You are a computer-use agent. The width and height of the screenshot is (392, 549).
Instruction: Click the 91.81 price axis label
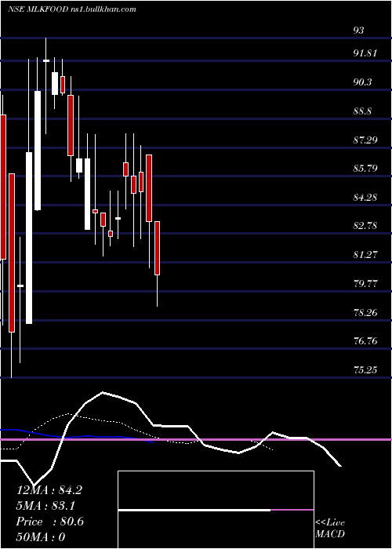coord(365,53)
